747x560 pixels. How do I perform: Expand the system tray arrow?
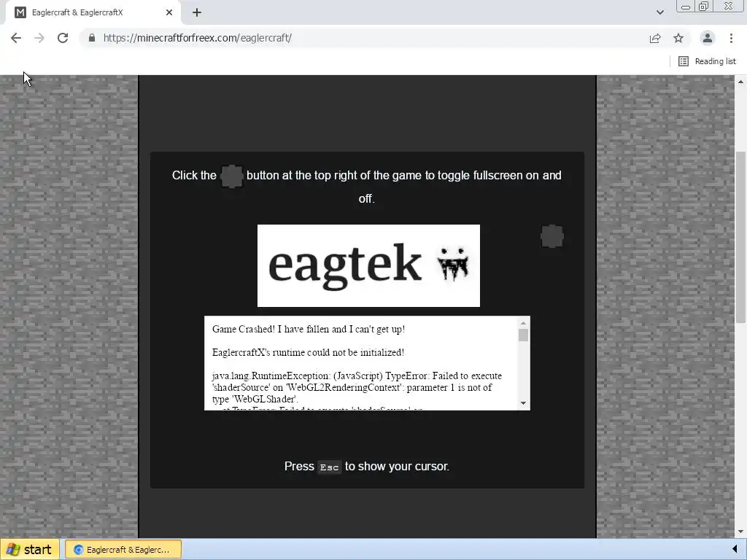point(734,550)
